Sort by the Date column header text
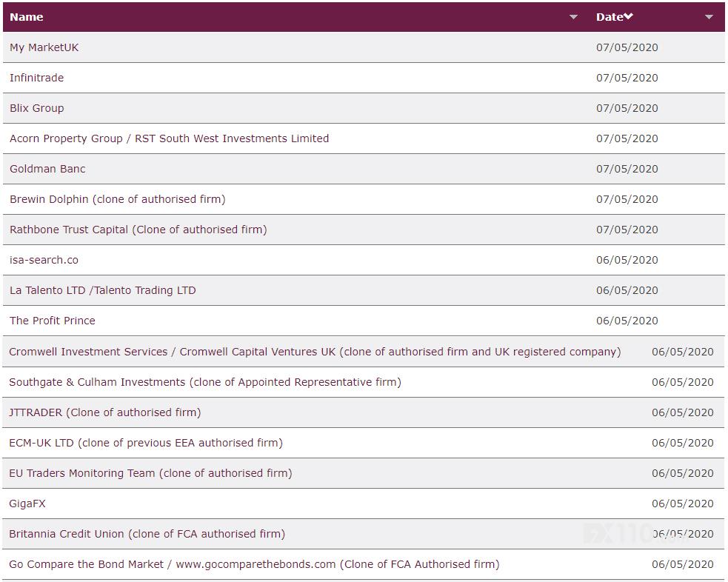 (x=610, y=17)
